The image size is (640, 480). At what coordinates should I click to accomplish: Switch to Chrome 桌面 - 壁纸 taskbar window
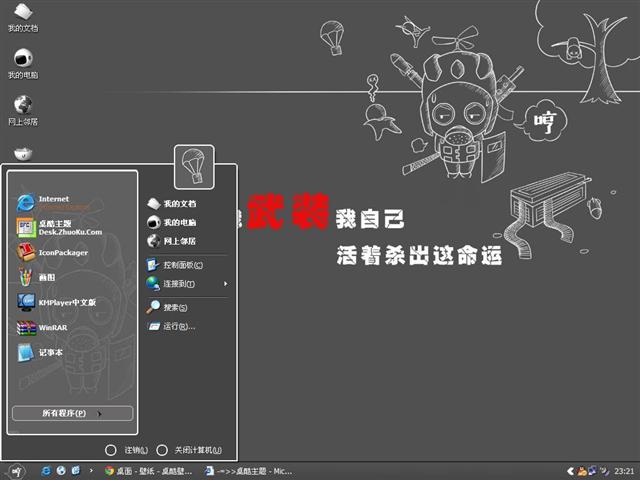pos(148,471)
